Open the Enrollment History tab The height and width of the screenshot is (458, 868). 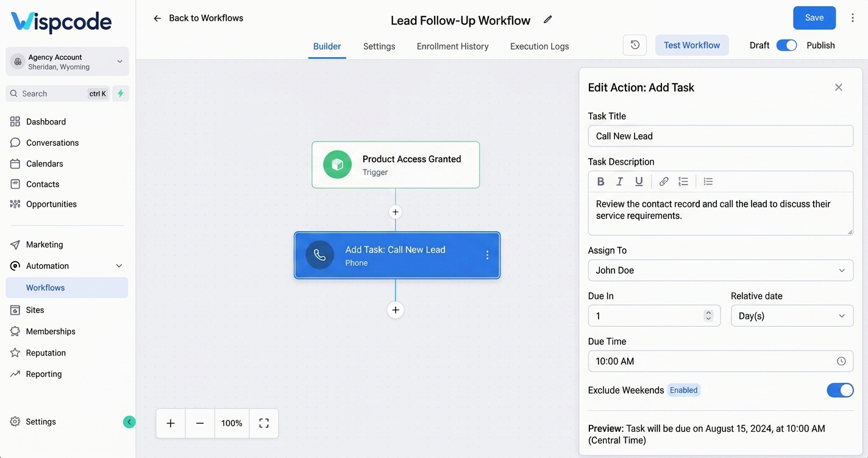pos(453,46)
